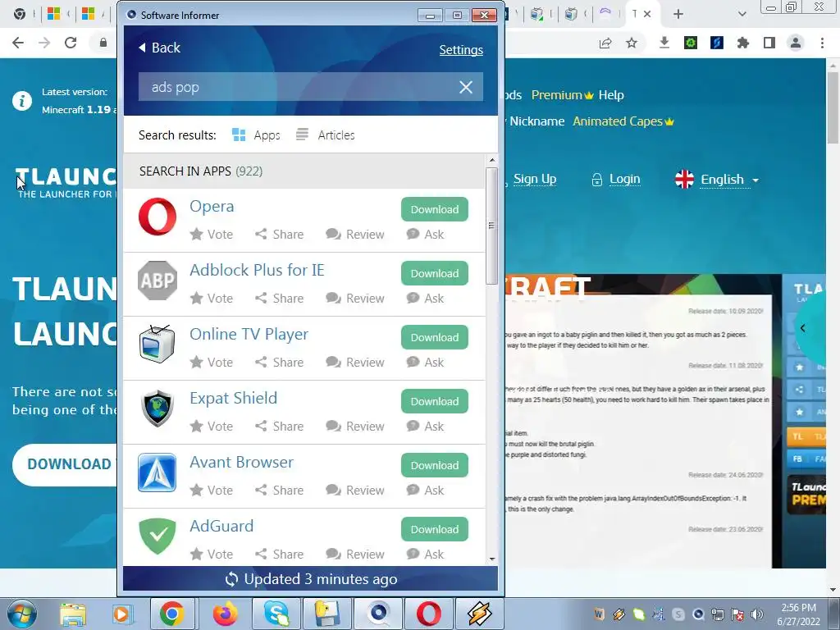This screenshot has width=840, height=630.
Task: Share the Opera entry
Action: 279,234
